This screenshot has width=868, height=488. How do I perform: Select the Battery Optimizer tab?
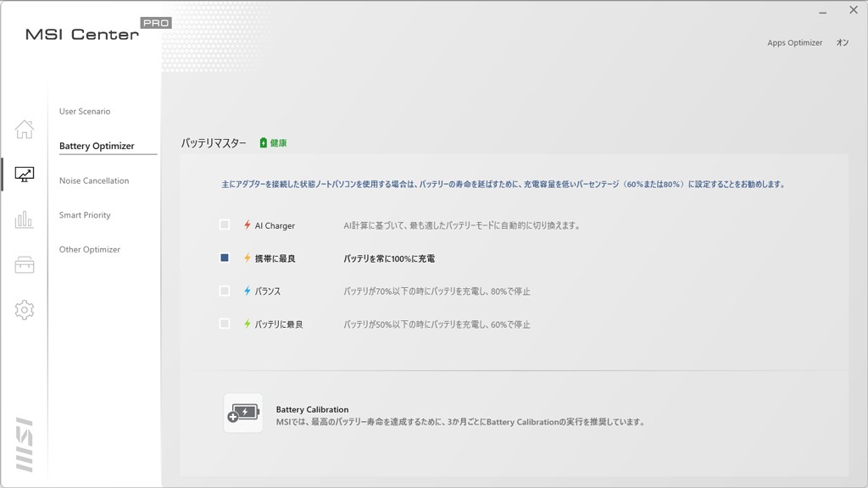pos(97,146)
